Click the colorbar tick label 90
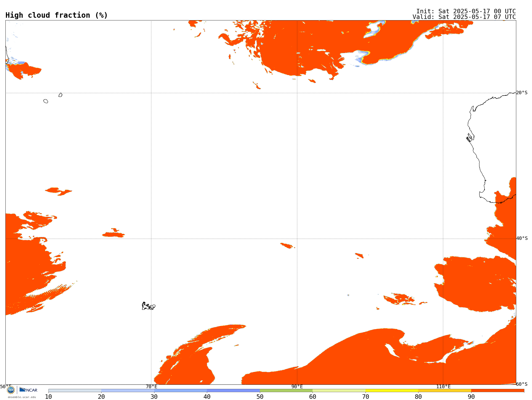Image resolution: width=532 pixels, height=400 pixels. [x=471, y=397]
